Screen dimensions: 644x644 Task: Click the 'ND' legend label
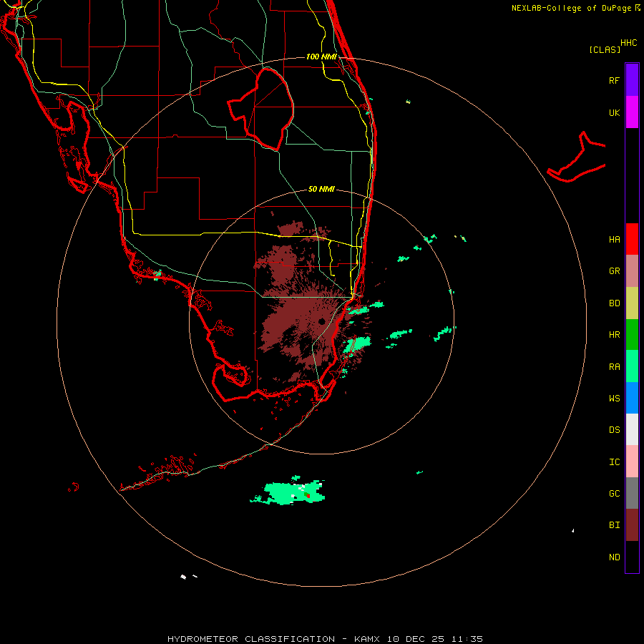[x=614, y=557]
